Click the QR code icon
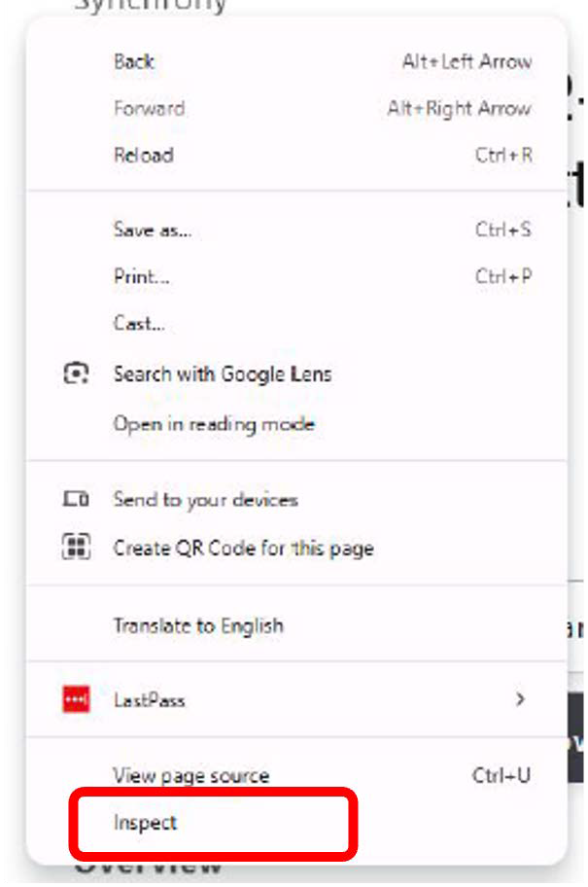This screenshot has width=588, height=887. point(76,547)
